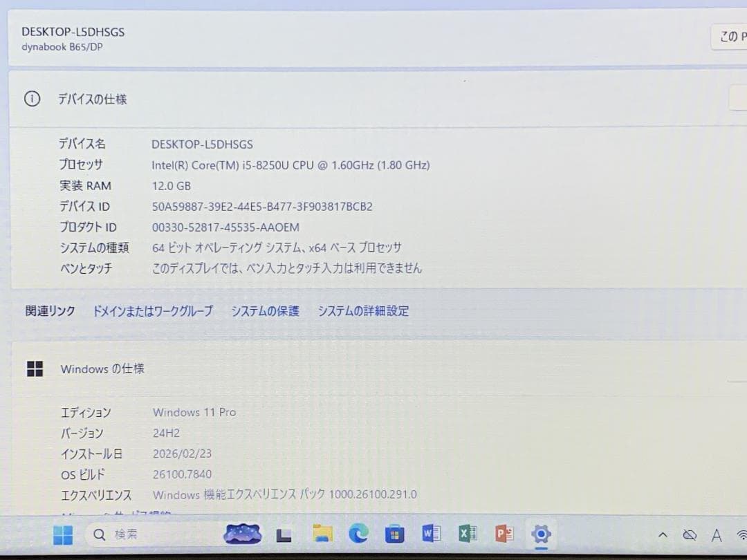Launch Excel from the taskbar
The image size is (747, 560).
tap(467, 534)
